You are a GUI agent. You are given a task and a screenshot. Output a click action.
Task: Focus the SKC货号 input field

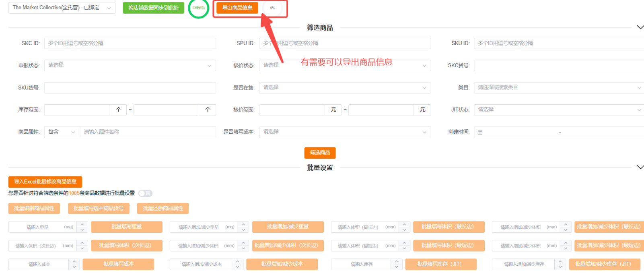point(559,66)
